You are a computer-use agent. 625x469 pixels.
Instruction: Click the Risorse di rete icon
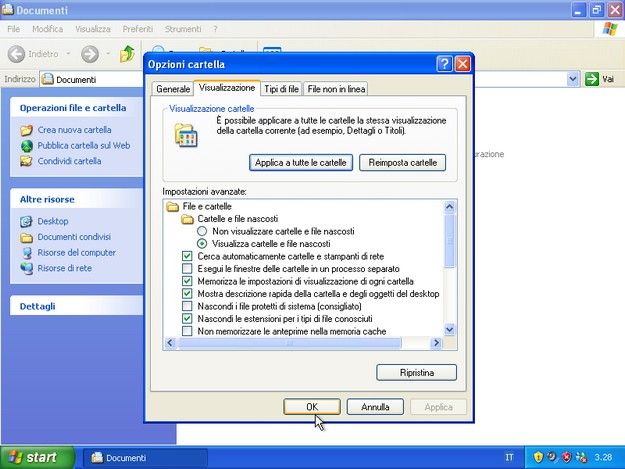pyautogui.click(x=27, y=268)
